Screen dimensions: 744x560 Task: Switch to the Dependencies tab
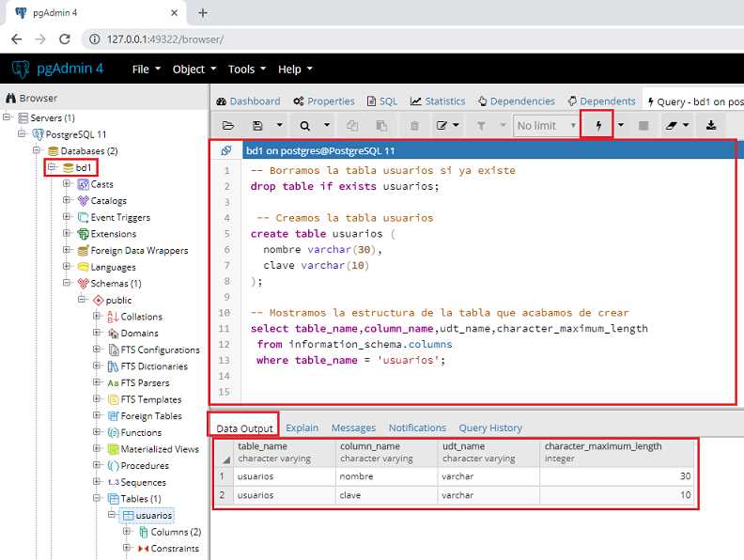click(517, 101)
